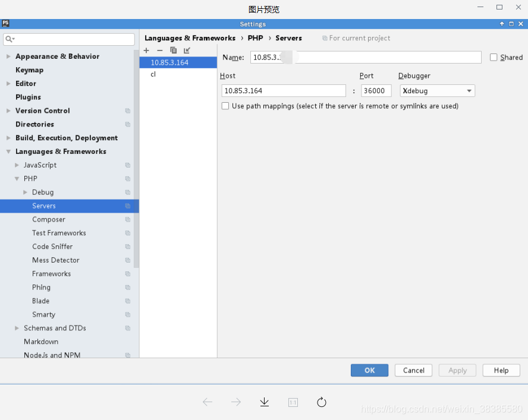
Task: Click the search magnifier icon in settings
Action: point(10,39)
